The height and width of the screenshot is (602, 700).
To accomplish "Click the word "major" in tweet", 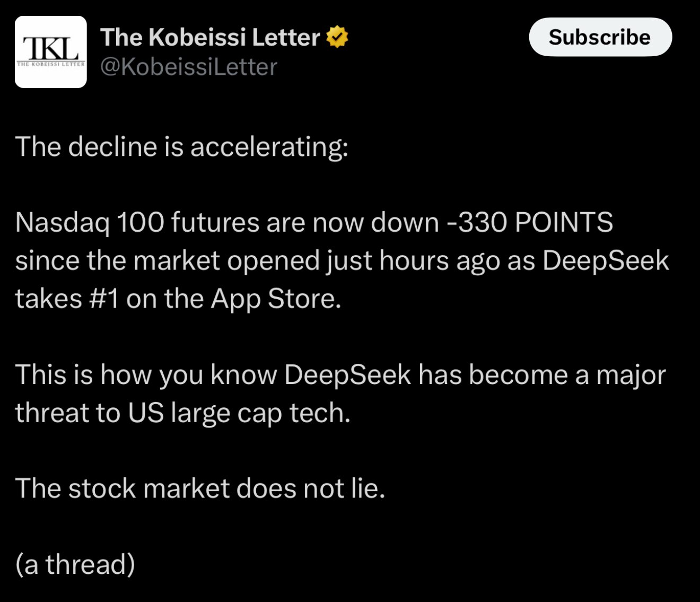I will tap(631, 376).
